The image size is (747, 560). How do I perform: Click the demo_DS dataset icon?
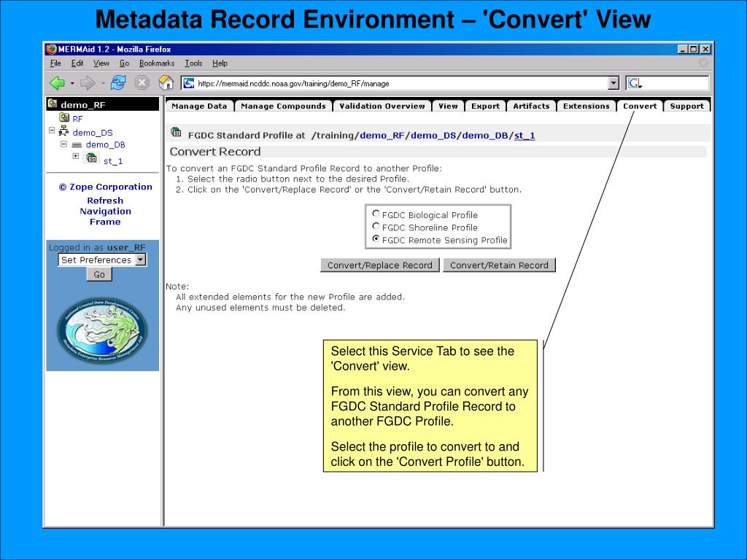point(63,131)
